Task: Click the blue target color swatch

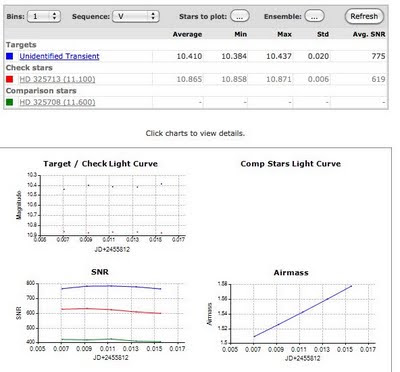Action: 10,56
